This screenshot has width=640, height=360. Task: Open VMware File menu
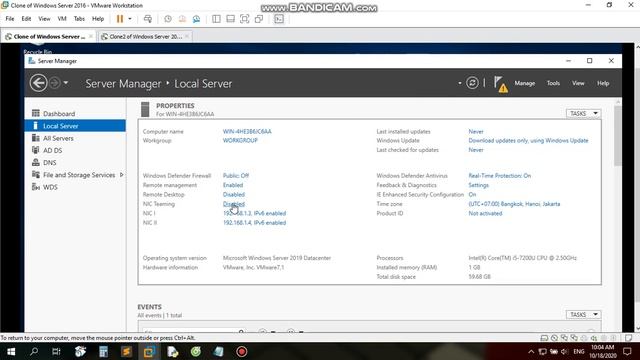click(10, 19)
